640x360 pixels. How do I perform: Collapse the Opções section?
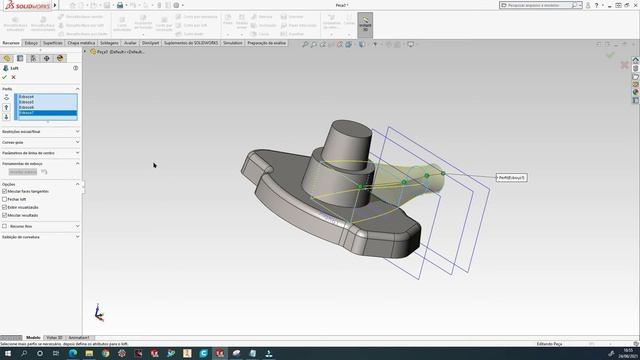click(78, 184)
